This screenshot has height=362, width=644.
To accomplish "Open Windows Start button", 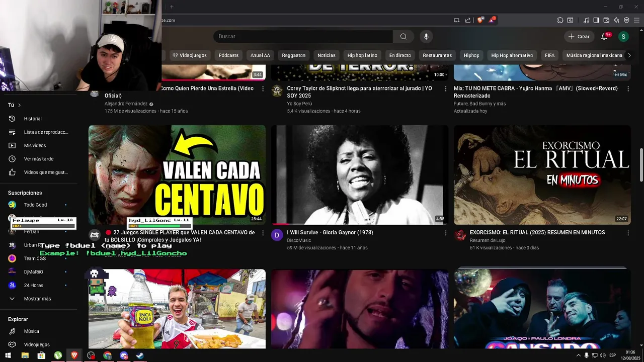I will (8, 355).
